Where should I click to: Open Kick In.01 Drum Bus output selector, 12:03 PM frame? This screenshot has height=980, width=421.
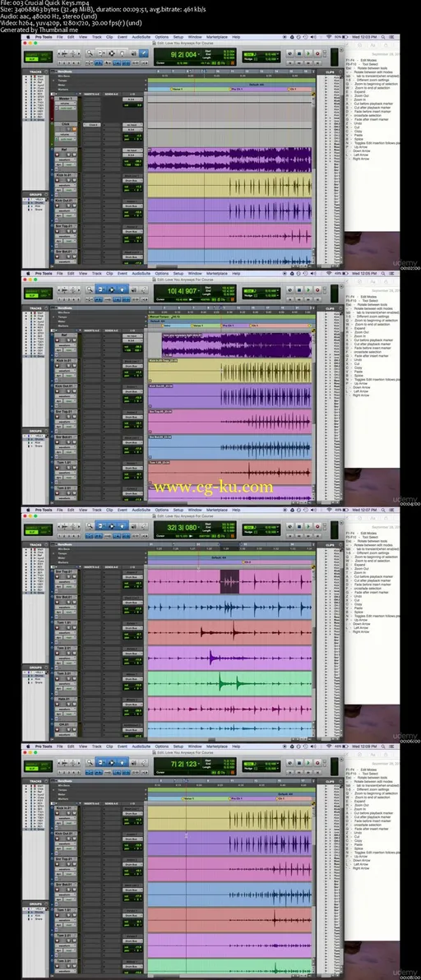[132, 181]
